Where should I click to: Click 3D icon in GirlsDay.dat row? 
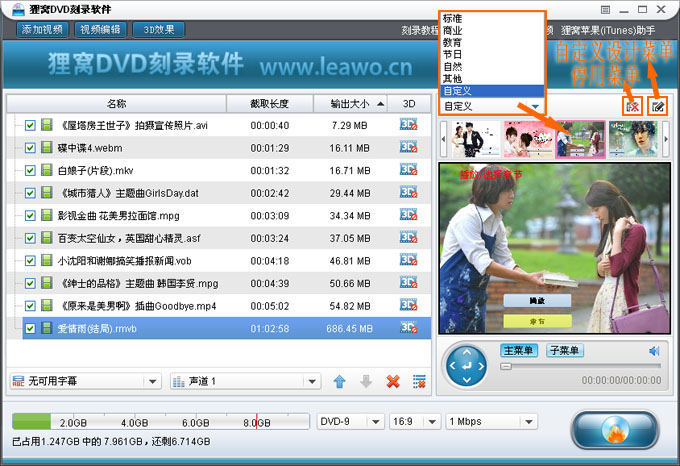409,192
